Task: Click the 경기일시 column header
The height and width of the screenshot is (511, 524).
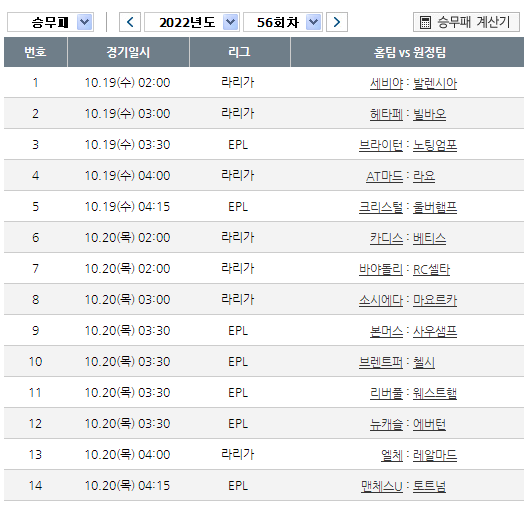Action: 128,52
